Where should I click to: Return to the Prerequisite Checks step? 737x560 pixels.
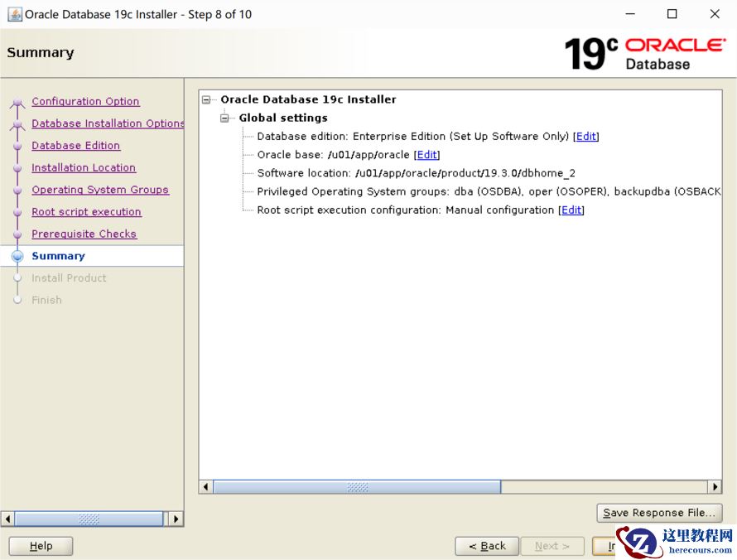tap(84, 234)
